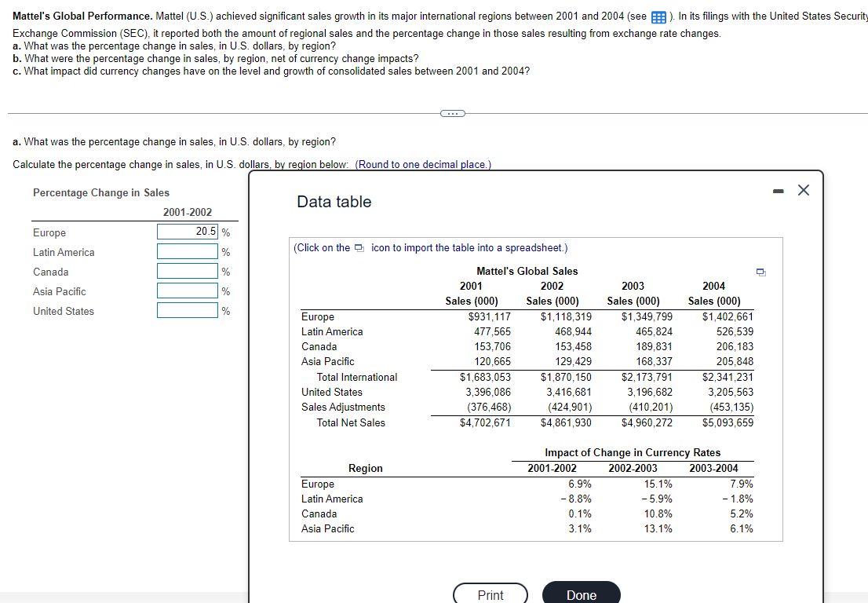
Task: Click the United States percentage input
Action: [187, 310]
